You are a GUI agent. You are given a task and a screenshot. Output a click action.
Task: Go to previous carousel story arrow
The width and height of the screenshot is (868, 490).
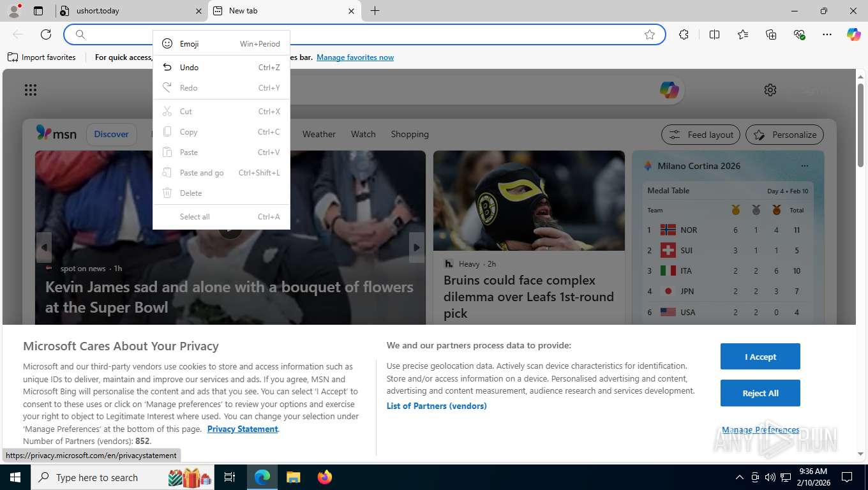click(x=43, y=247)
